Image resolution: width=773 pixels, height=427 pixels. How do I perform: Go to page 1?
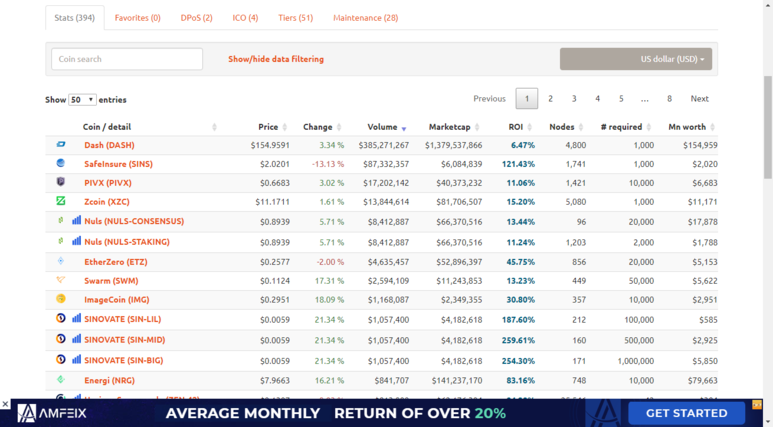point(527,99)
